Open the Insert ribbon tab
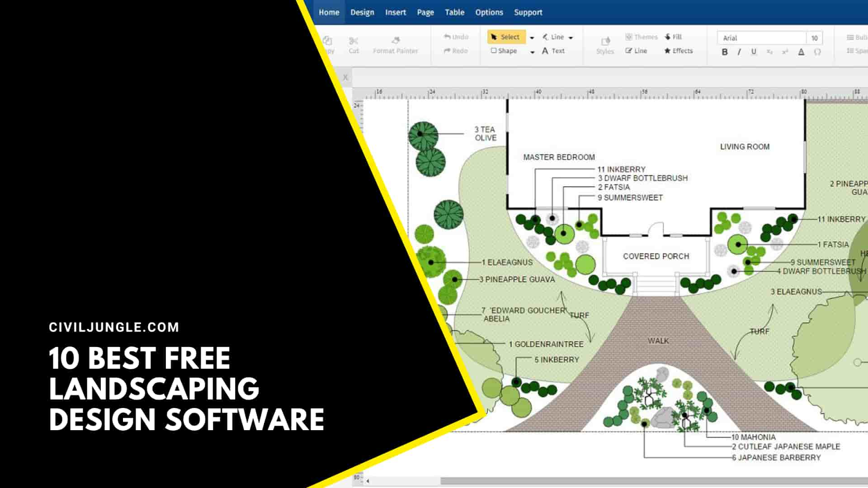This screenshot has height=488, width=868. 396,12
